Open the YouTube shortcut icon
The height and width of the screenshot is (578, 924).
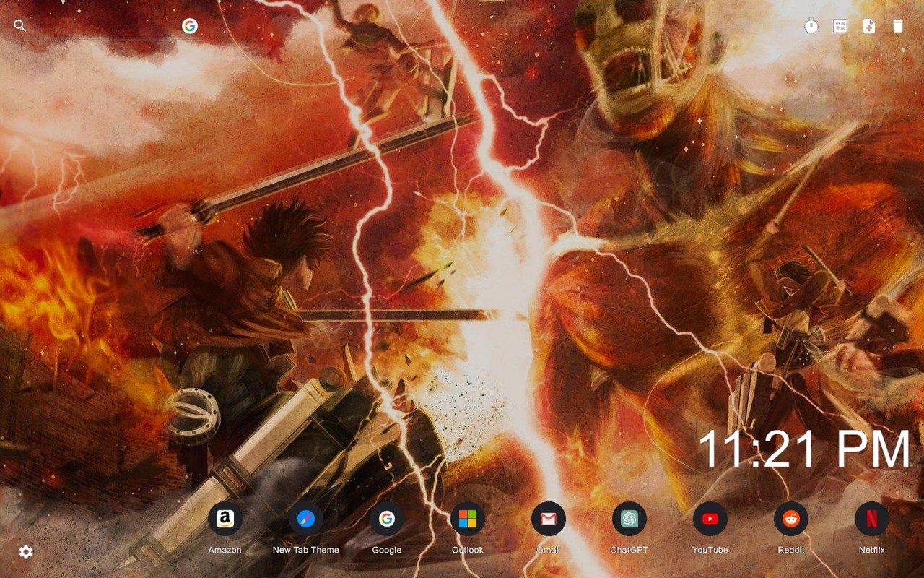click(x=710, y=519)
